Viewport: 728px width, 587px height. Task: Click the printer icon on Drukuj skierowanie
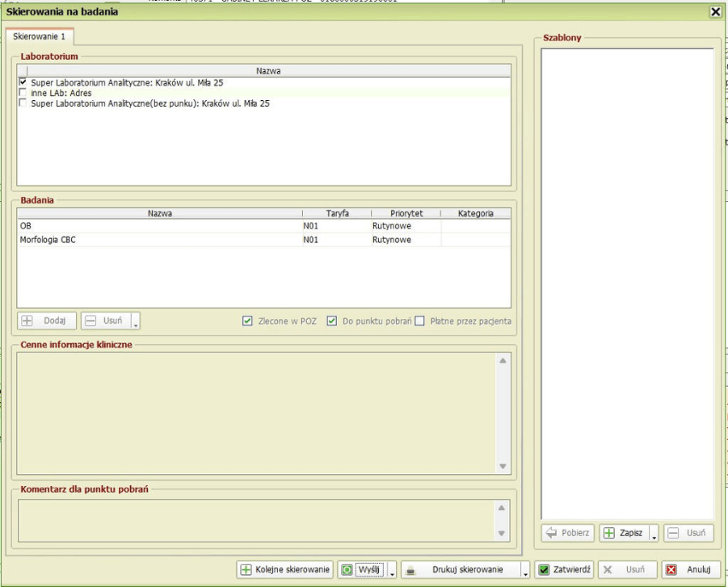point(410,570)
